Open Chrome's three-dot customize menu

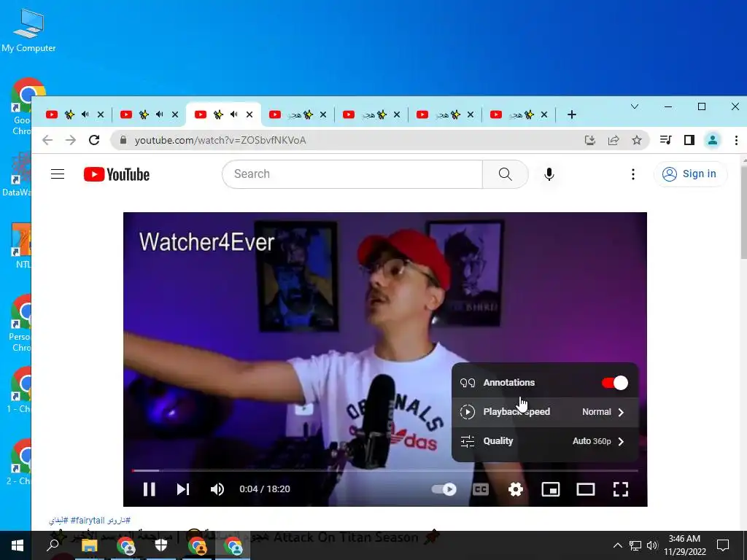[736, 140]
